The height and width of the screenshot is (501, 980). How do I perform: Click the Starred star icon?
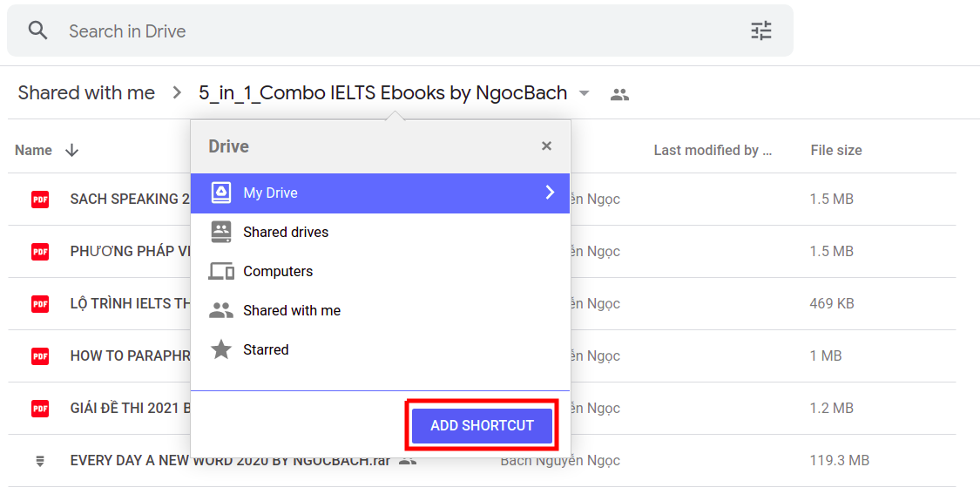(x=221, y=349)
